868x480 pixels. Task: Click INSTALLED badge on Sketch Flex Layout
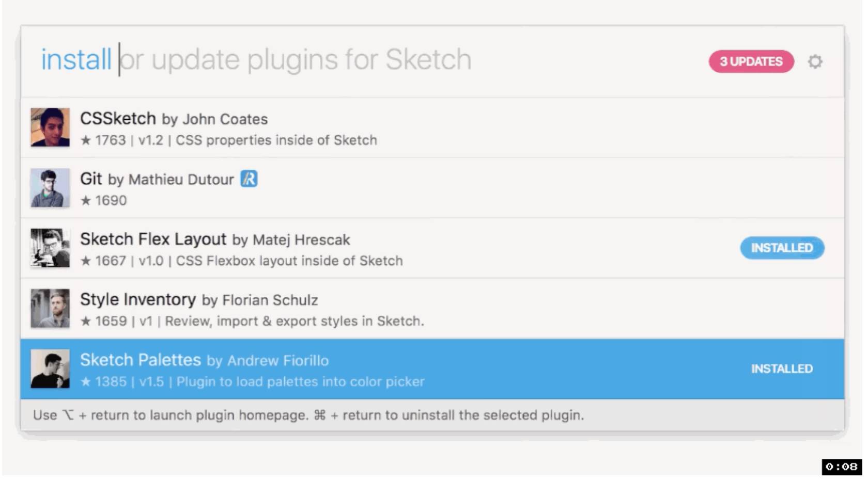(782, 248)
